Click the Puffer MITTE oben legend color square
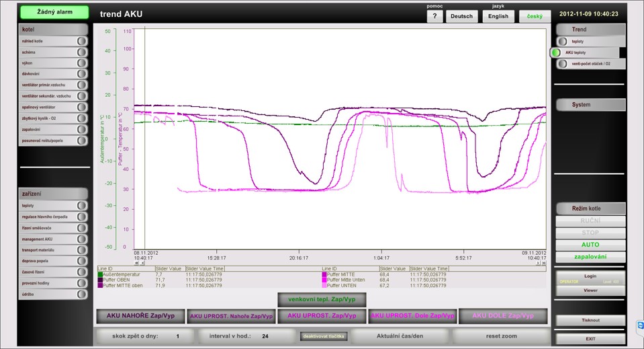 pos(100,285)
